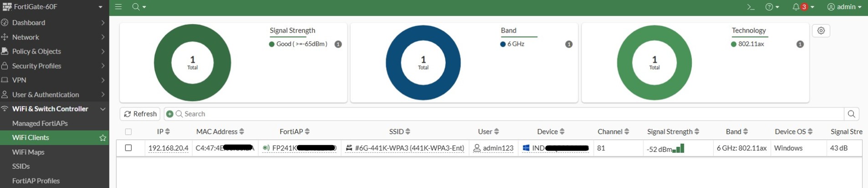Tick the select-all header checkbox
868x188 pixels.
128,131
